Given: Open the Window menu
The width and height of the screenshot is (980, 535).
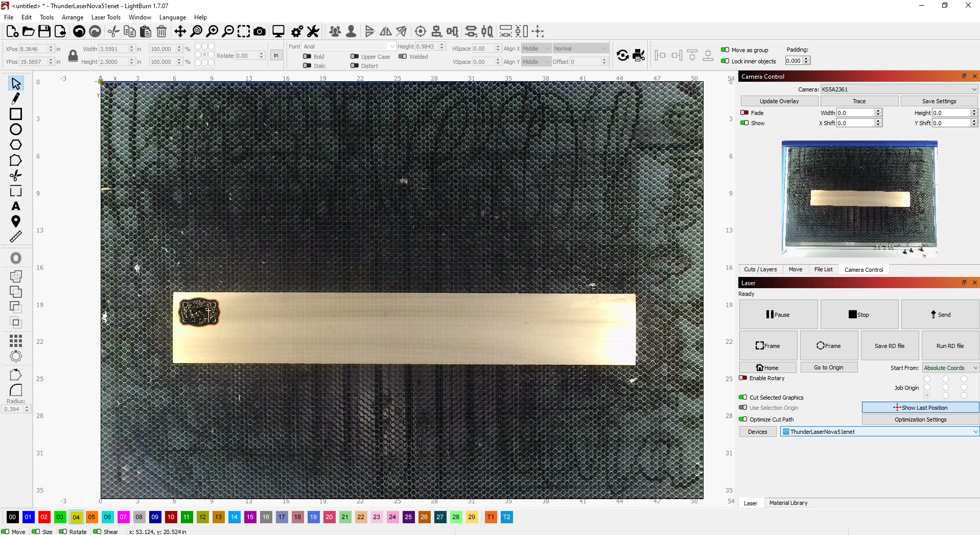Looking at the screenshot, I should click(139, 17).
